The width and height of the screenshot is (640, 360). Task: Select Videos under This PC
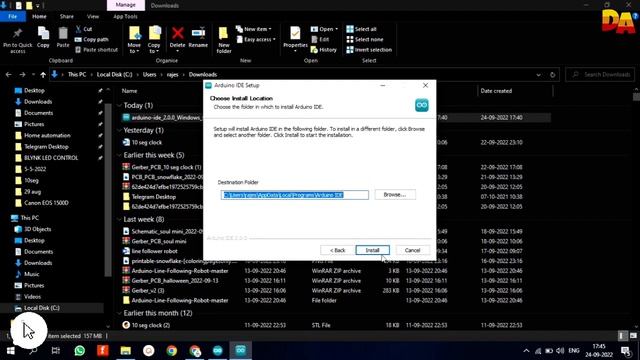pos(32,297)
